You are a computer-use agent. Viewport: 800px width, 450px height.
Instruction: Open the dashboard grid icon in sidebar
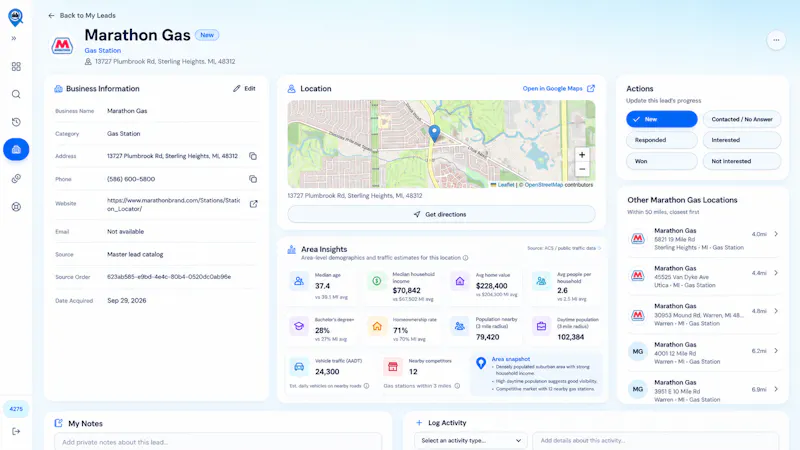[x=16, y=66]
